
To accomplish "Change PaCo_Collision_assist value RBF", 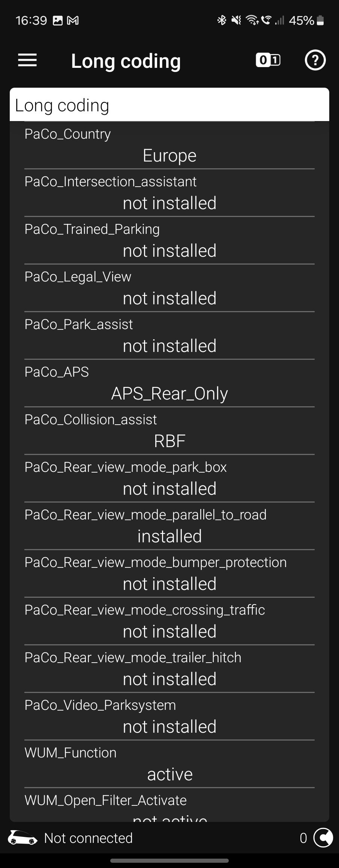I will (x=169, y=431).
